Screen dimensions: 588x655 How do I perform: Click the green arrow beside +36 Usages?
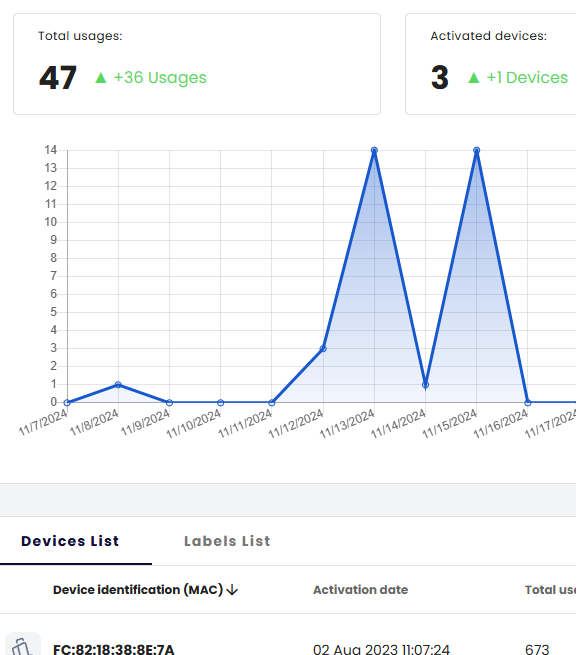[x=101, y=78]
